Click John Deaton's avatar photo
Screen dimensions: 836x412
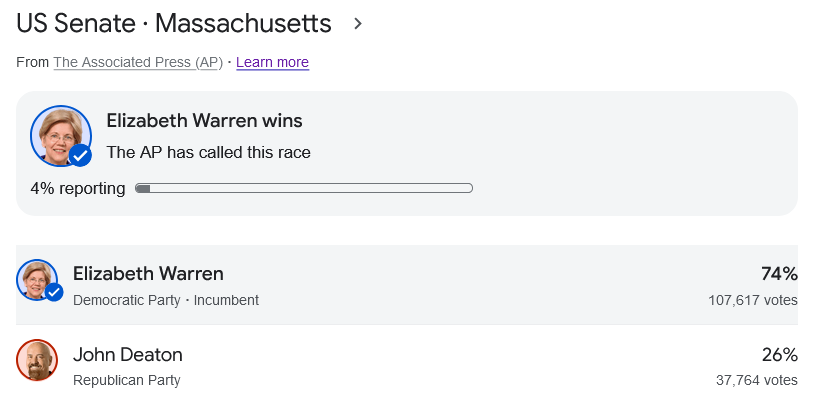pos(37,360)
